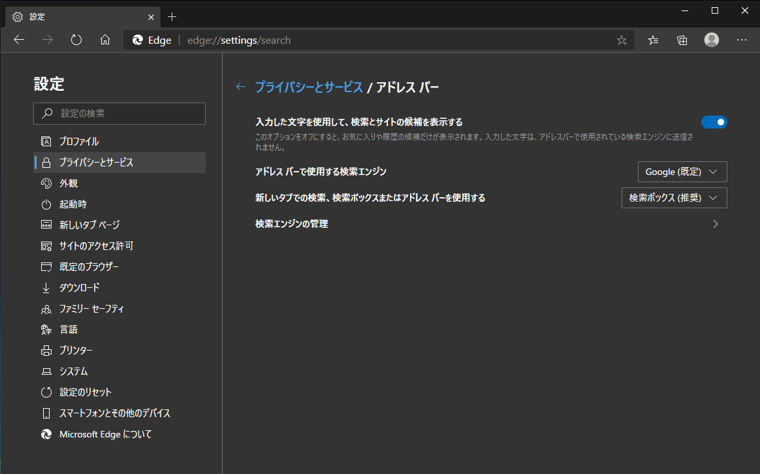Open the Collections icon in toolbar
Screen dimensions: 760x474
click(682, 40)
